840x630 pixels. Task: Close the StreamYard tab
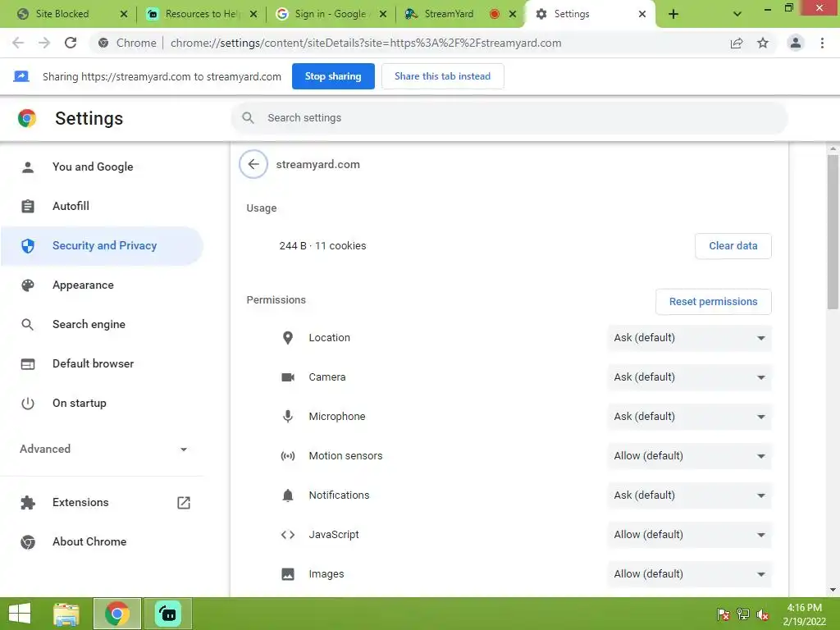pyautogui.click(x=513, y=14)
